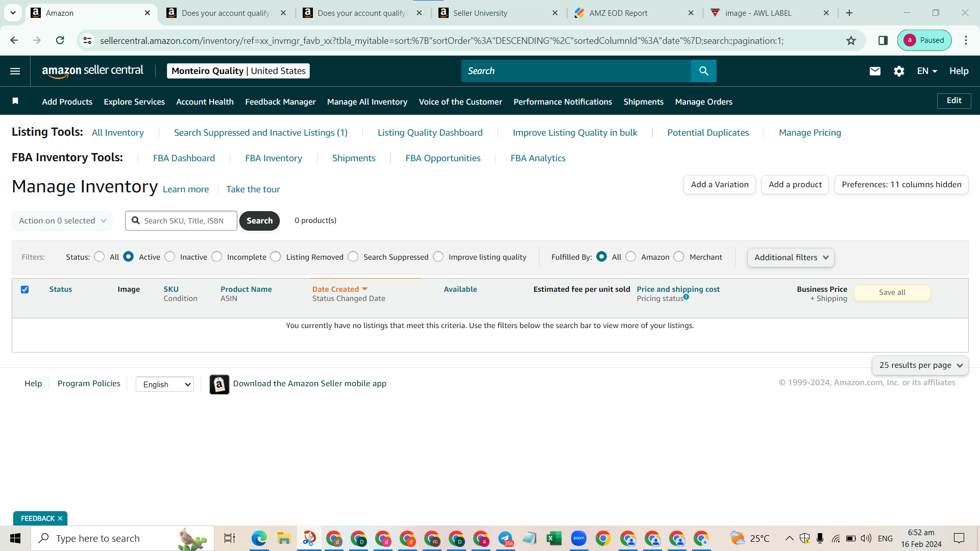Open Telegram from taskbar
The height and width of the screenshot is (551, 980).
(505, 538)
